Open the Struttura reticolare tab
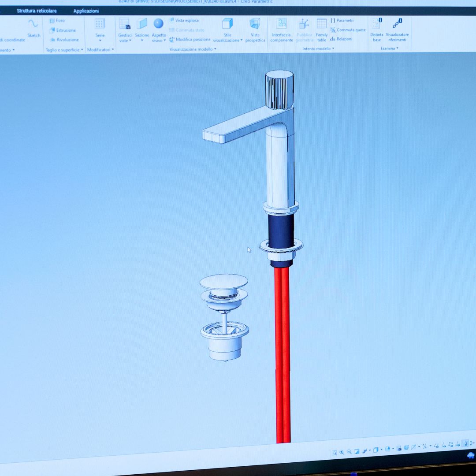476x476 pixels. [x=37, y=11]
